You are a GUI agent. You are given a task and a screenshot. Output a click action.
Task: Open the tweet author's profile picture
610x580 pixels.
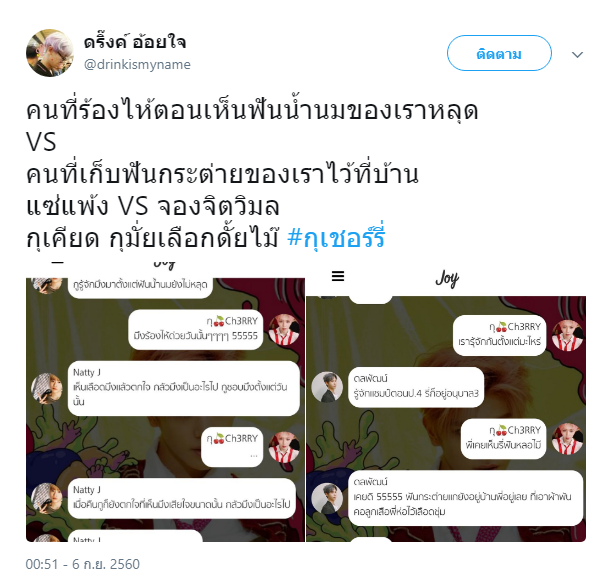[x=50, y=53]
